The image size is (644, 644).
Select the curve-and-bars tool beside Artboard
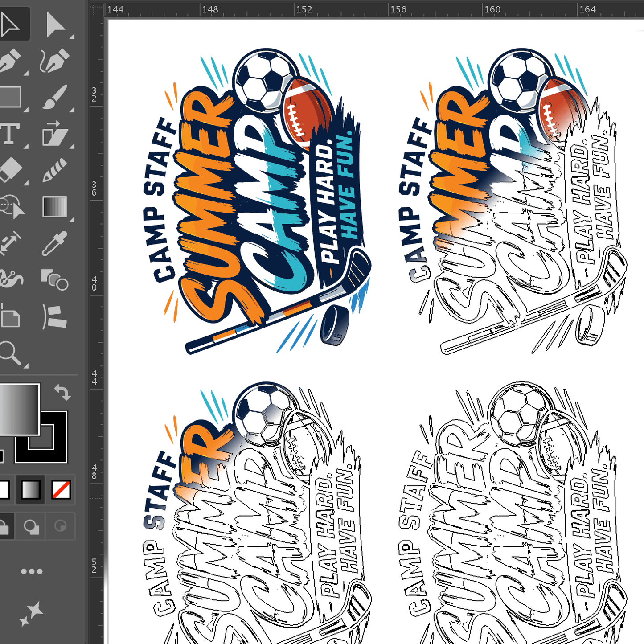tap(54, 316)
